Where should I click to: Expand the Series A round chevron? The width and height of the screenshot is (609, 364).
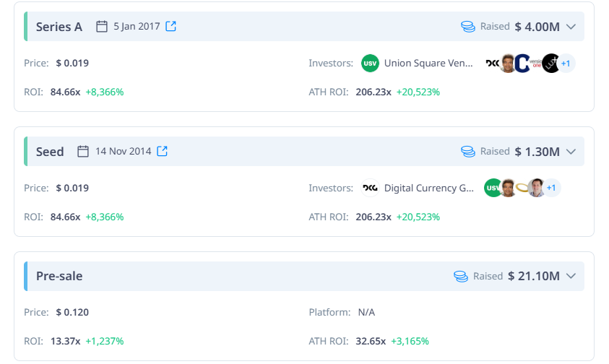pyautogui.click(x=571, y=27)
